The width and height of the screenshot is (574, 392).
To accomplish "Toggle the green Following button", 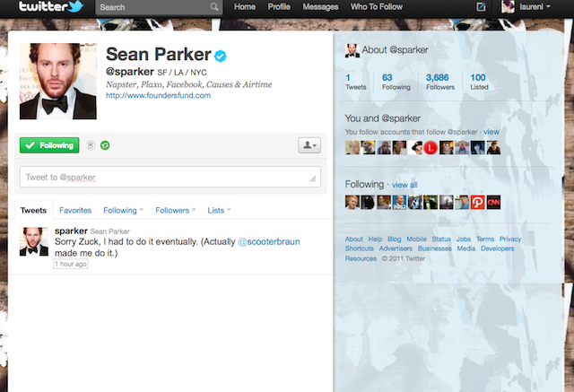I will tap(49, 145).
